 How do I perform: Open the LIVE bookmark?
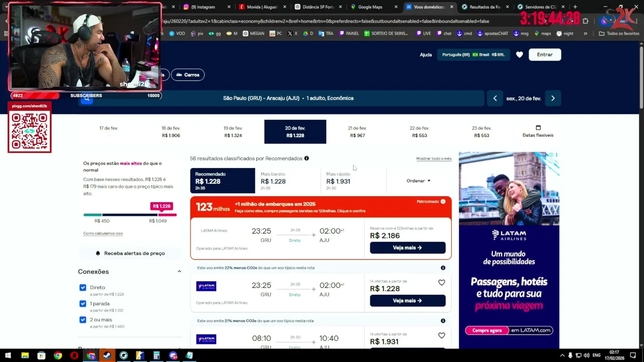coord(424,34)
